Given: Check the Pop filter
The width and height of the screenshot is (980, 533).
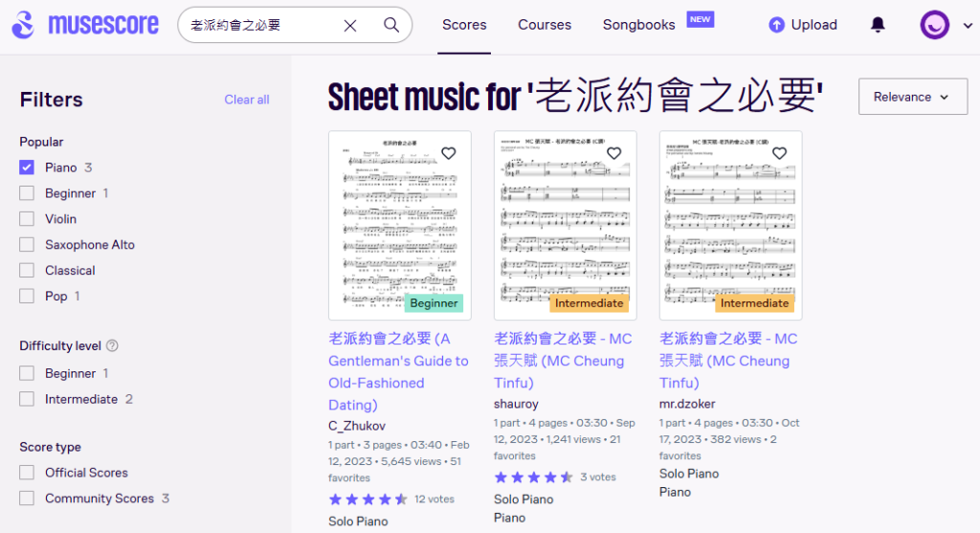Looking at the screenshot, I should tap(26, 296).
